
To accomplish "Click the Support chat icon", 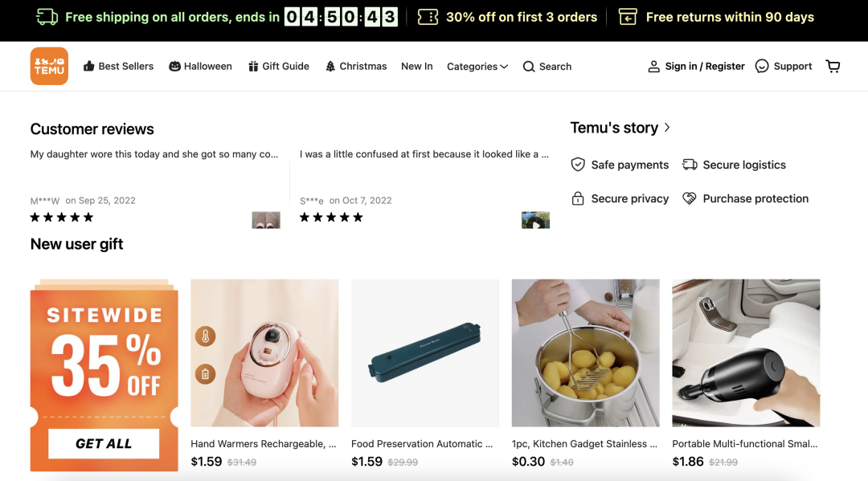I will tap(762, 66).
